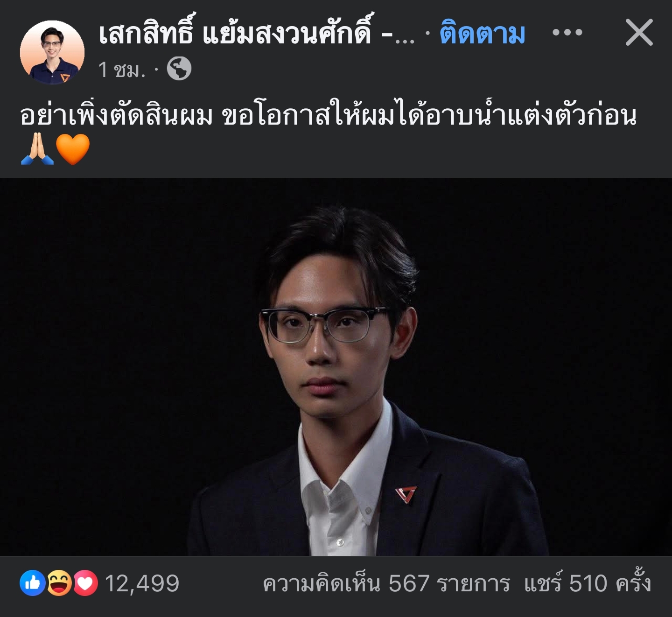Click the globe public-audience icon
This screenshot has width=672, height=617.
179,69
